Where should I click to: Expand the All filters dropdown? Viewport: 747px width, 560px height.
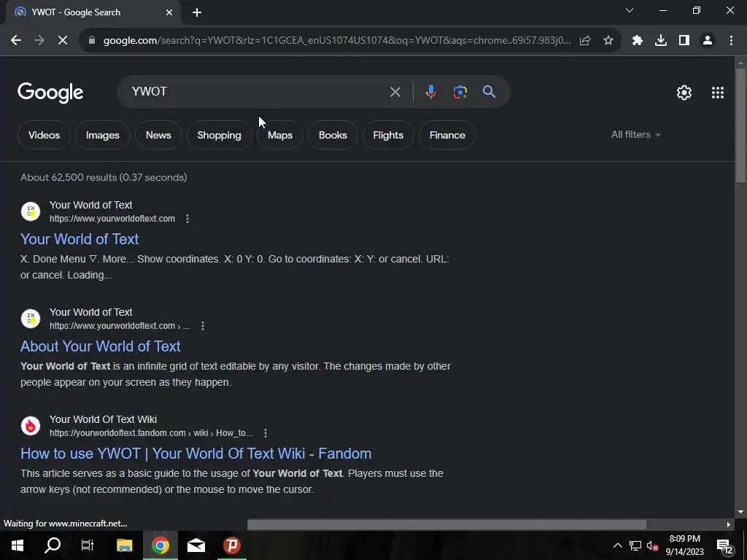pos(635,135)
